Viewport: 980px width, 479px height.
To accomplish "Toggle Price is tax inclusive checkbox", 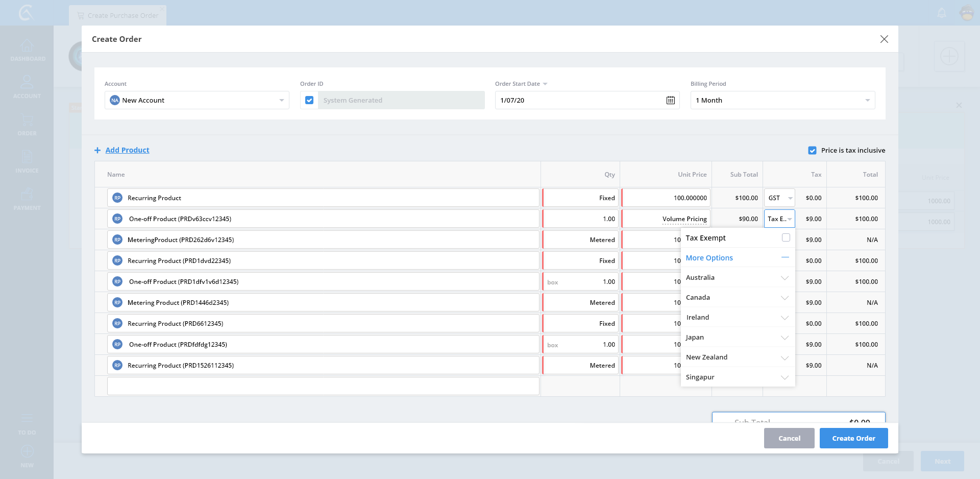I will click(x=812, y=151).
